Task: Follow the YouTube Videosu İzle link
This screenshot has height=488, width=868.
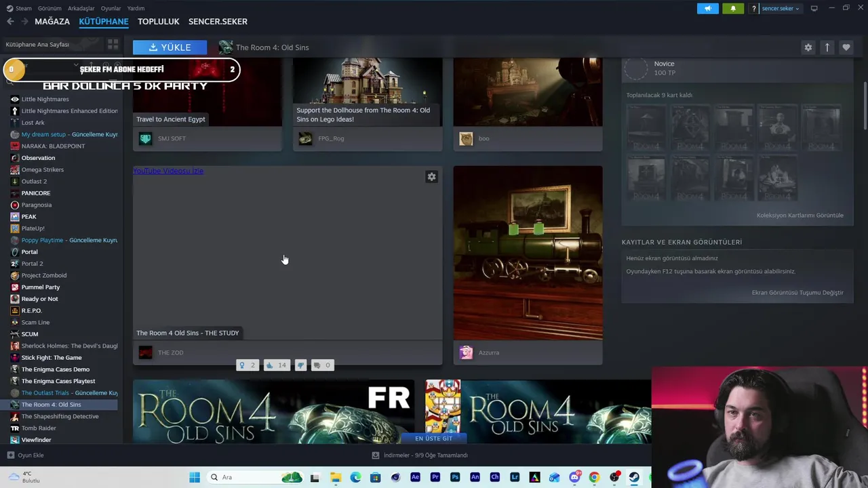Action: [168, 171]
